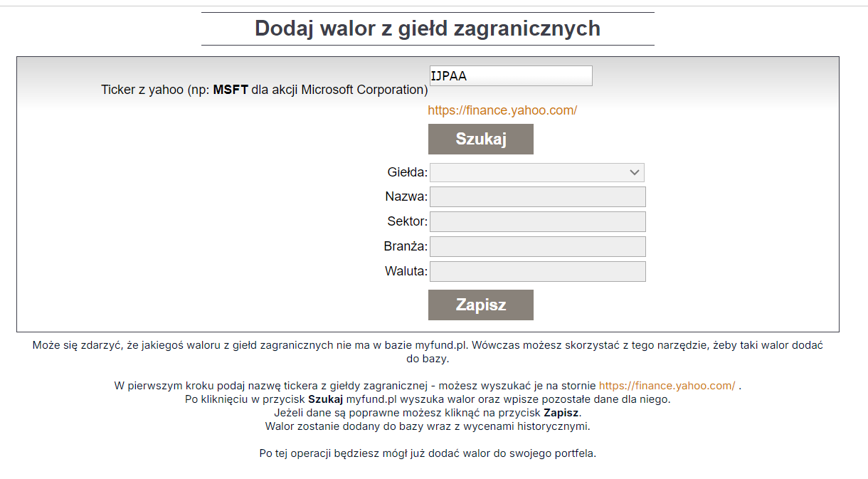Click the Zapisz save button
The height and width of the screenshot is (479, 868).
click(481, 305)
